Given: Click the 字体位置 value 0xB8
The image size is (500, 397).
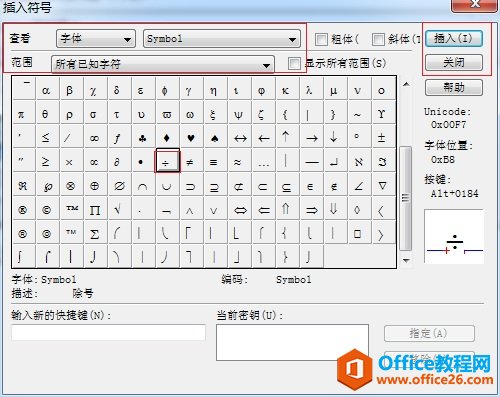Looking at the screenshot, I should (443, 159).
